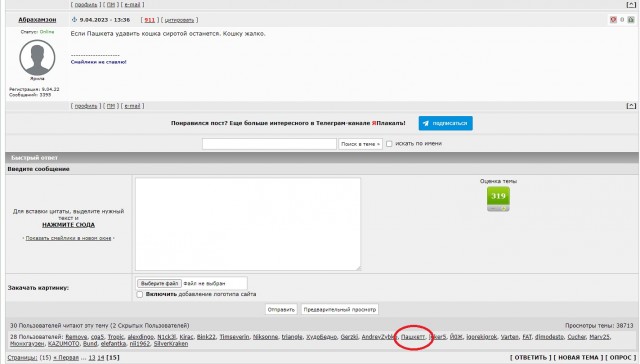
Task: Open user triangle's profile link
Action: (x=292, y=337)
